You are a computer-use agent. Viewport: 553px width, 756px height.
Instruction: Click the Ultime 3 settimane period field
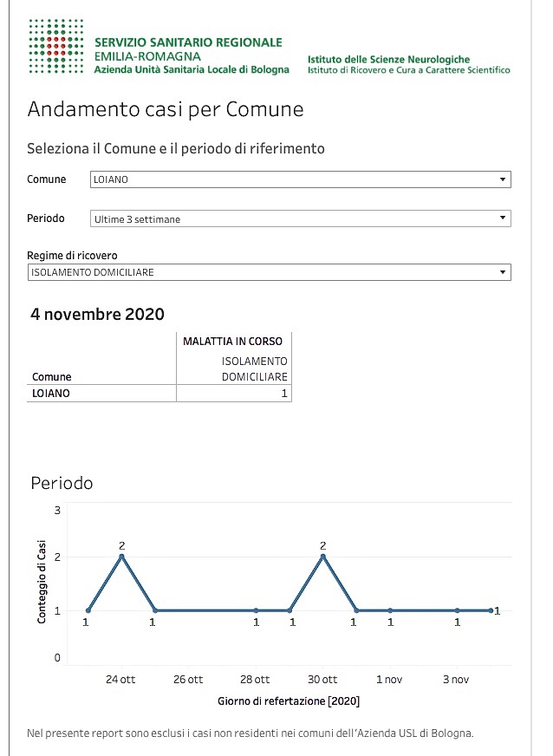(x=301, y=218)
